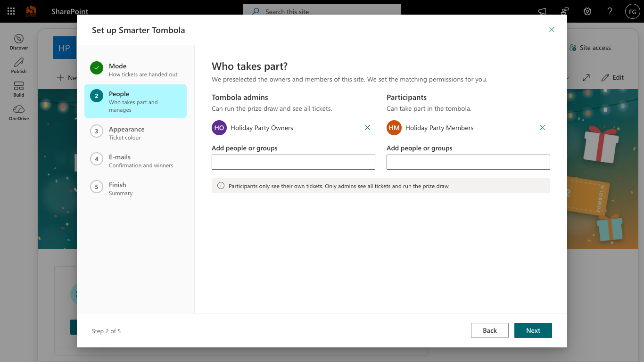Open the megaphone notifications icon
Image resolution: width=644 pixels, height=362 pixels.
click(542, 11)
